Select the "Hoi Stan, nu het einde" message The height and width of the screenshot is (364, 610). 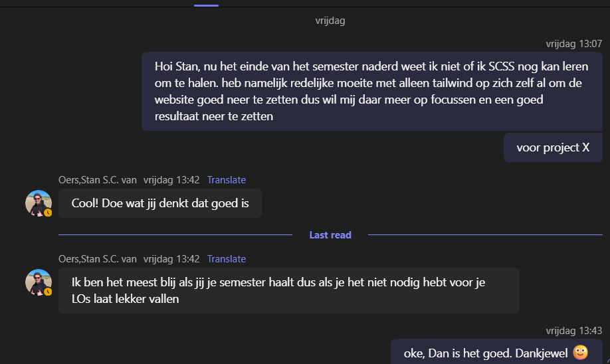click(371, 91)
